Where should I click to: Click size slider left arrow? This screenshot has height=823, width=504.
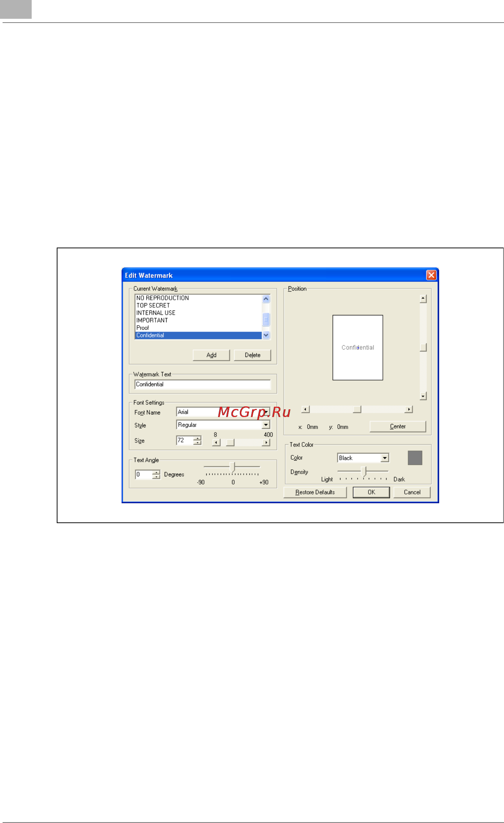216,442
